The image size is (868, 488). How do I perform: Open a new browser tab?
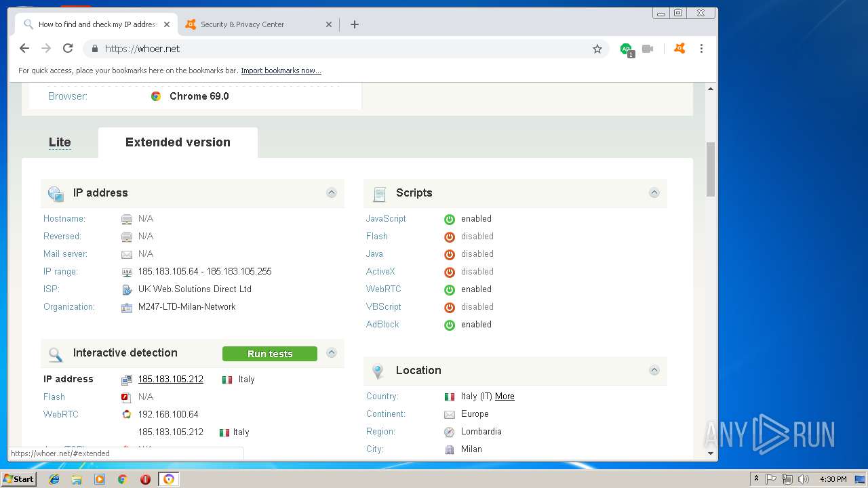(x=355, y=24)
